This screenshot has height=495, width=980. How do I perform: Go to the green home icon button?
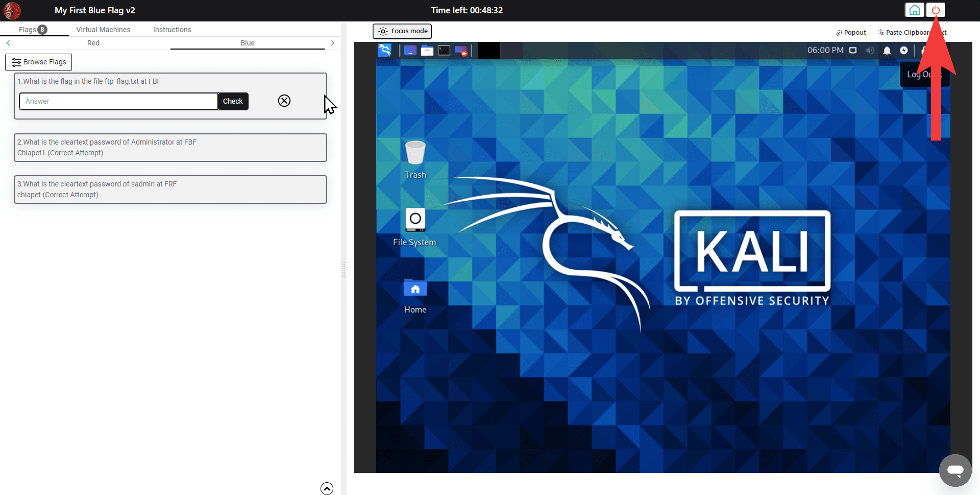click(x=915, y=10)
